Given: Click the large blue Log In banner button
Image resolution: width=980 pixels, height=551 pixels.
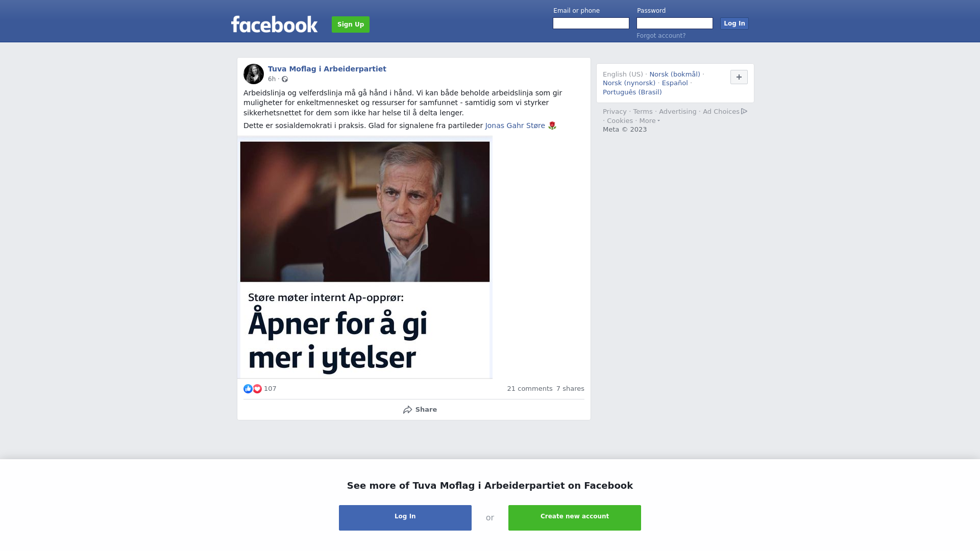Looking at the screenshot, I should 405,518.
